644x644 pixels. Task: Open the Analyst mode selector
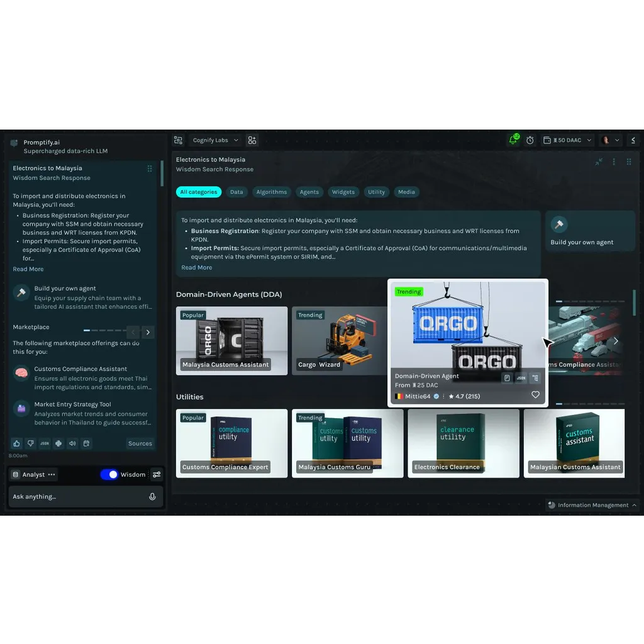(34, 474)
